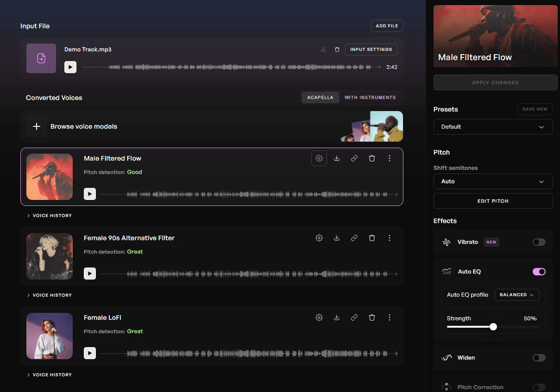Screen dimensions: 560x392
Task: Disable the Auto EQ toggle
Action: 539,272
